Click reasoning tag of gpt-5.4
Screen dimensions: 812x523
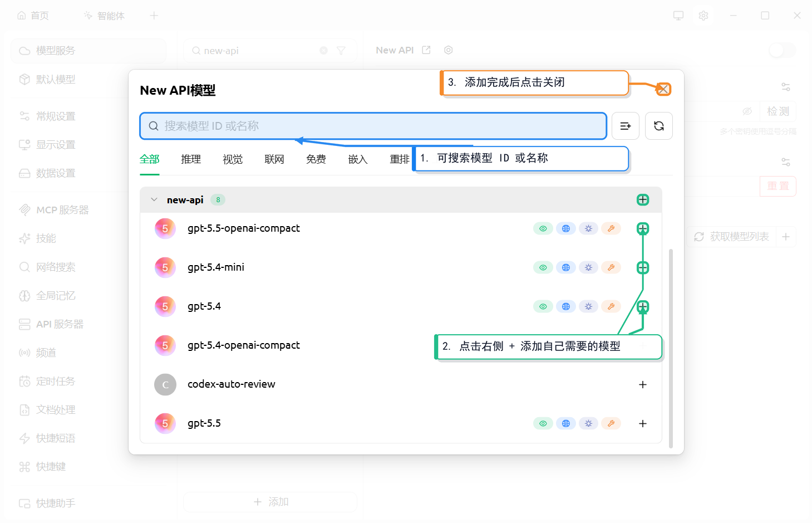point(588,306)
